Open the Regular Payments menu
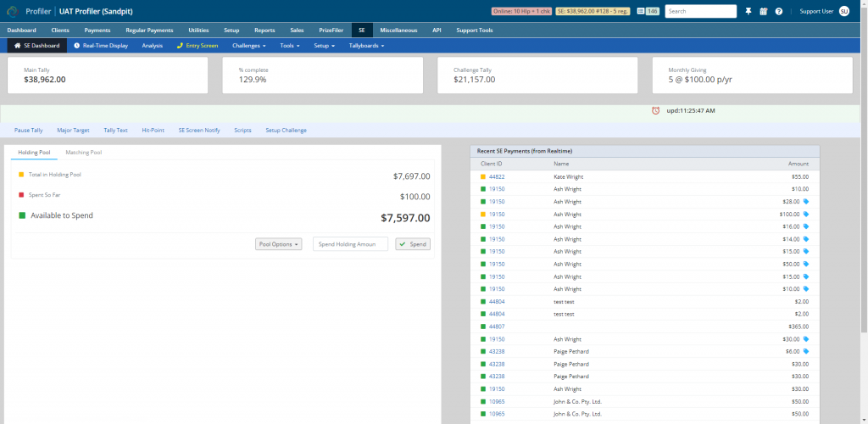The height and width of the screenshot is (424, 868). point(149,30)
